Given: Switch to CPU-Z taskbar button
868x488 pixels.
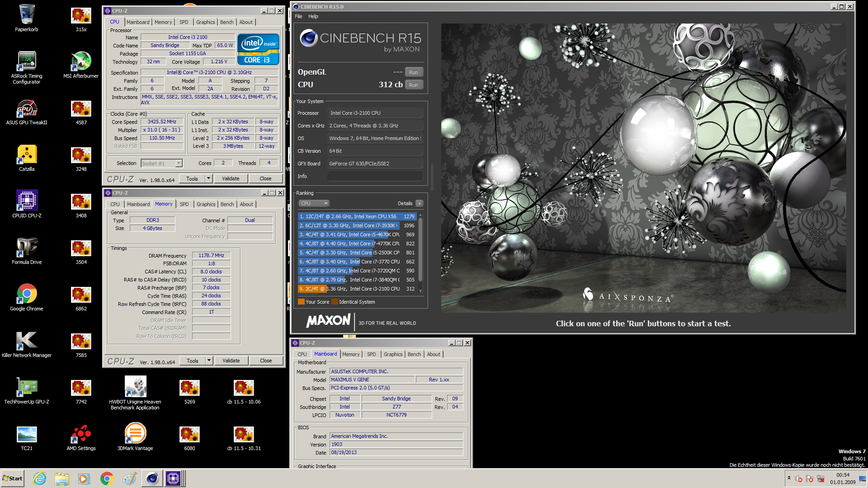Looking at the screenshot, I should tap(173, 479).
